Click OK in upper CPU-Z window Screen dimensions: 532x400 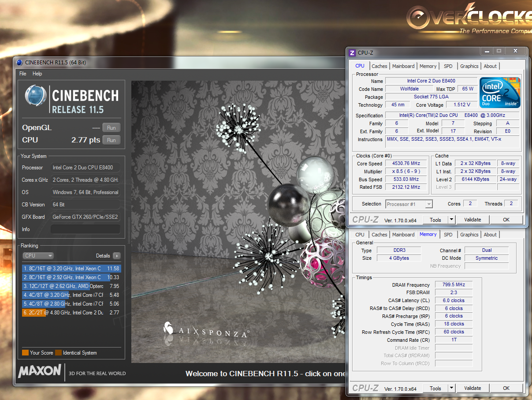pos(506,220)
